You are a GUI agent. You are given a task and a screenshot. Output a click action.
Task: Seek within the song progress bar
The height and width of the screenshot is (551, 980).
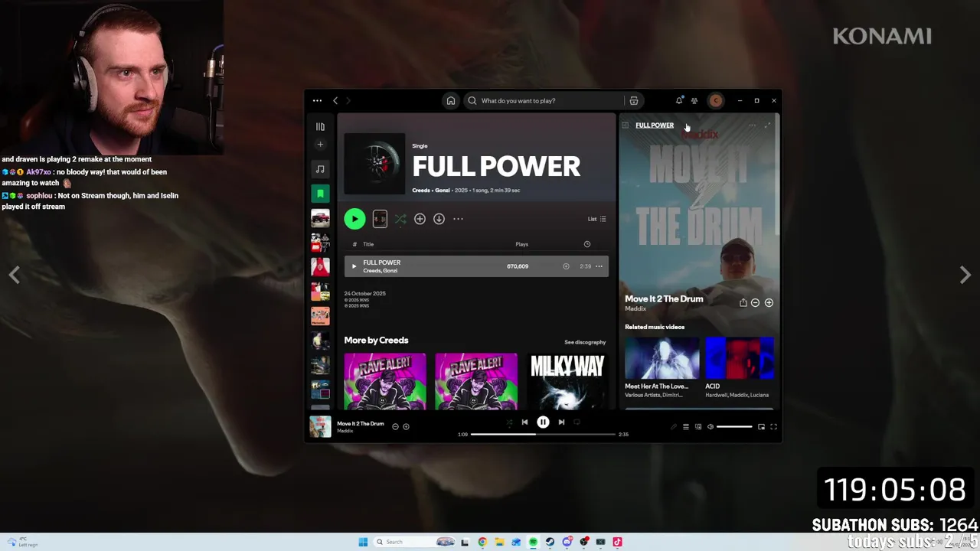pos(543,434)
